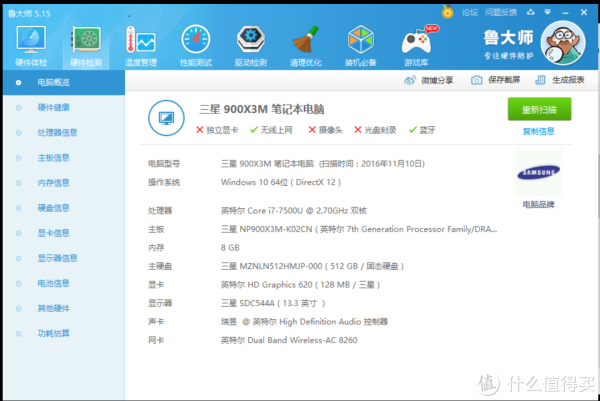Click the 蓝牙 status indicator
Viewport: 600px width, 401px height.
(422, 130)
